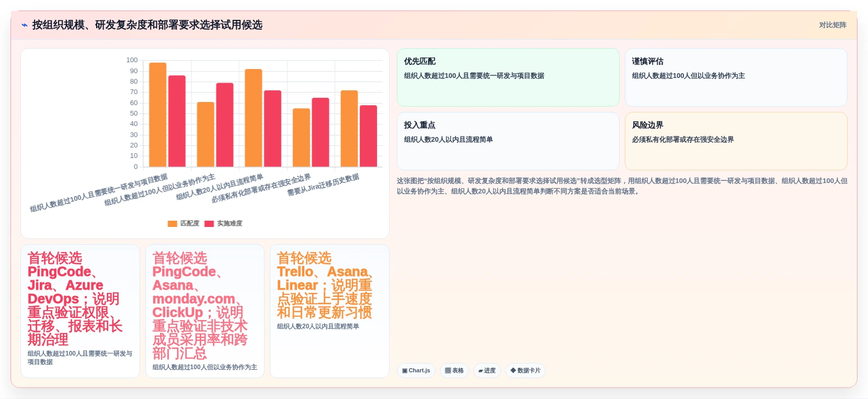Click the 组织人数超过100人但以业务协作为主 text in 谨慎评估
The image size is (868, 399).
point(688,76)
